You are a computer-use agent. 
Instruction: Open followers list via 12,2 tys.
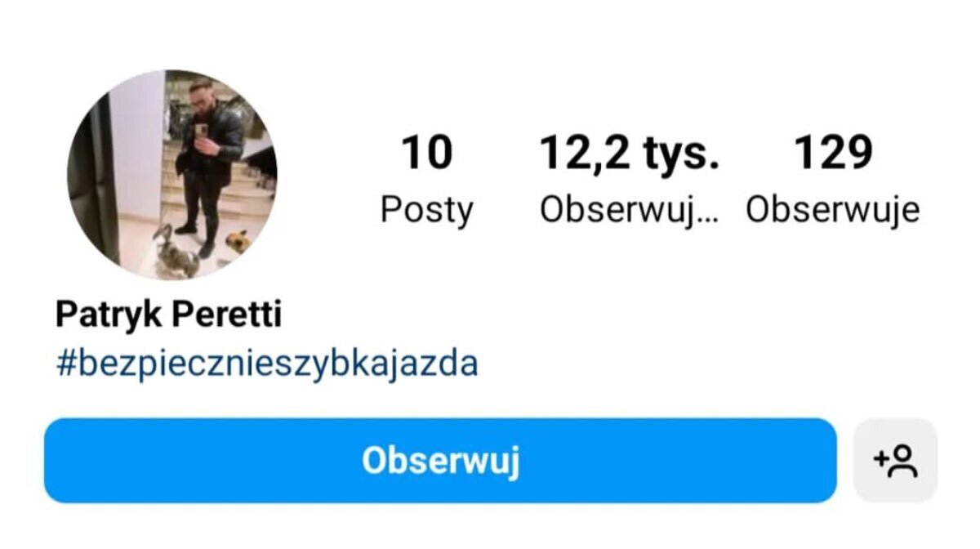(629, 154)
